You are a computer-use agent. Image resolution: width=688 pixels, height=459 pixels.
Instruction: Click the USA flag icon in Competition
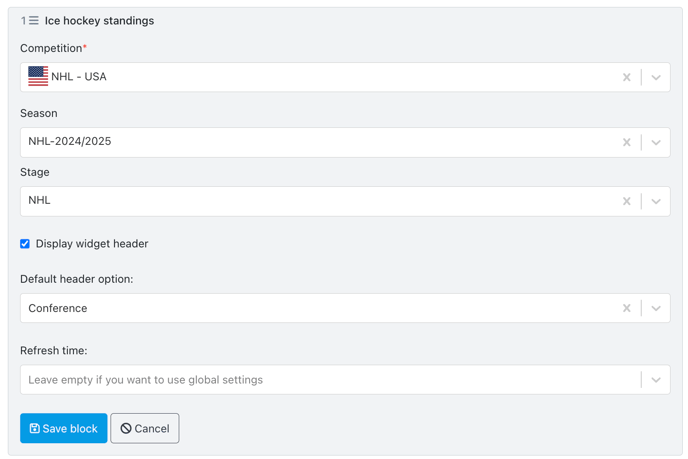pos(38,76)
